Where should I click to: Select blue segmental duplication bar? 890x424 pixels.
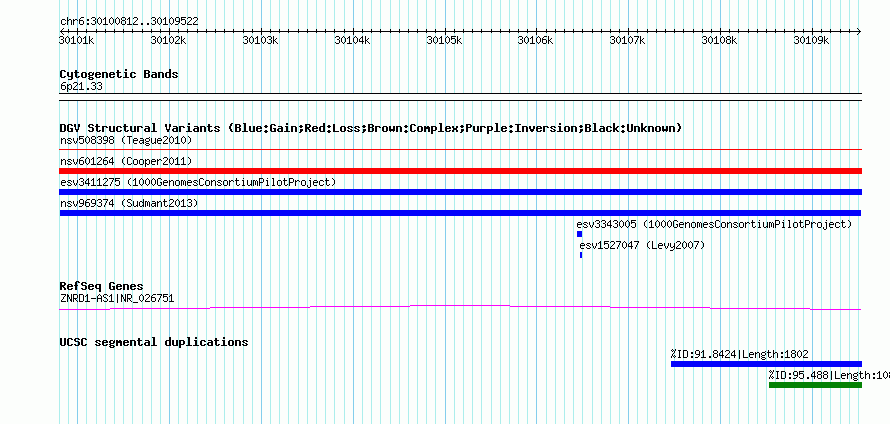[766, 364]
